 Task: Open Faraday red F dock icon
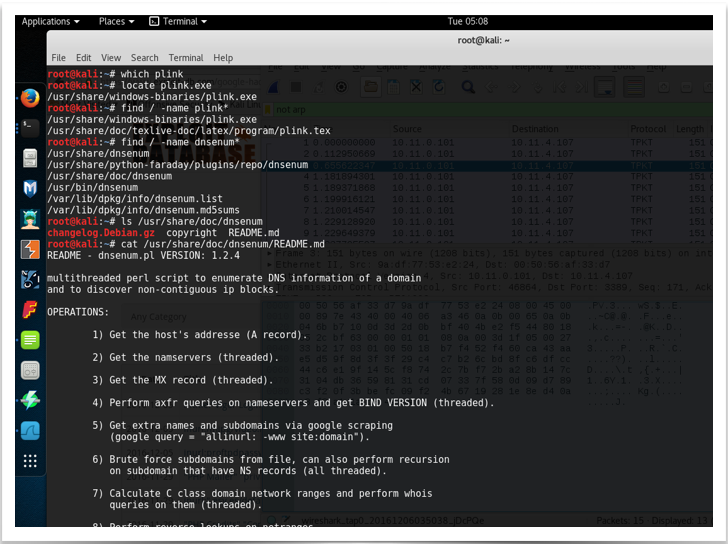30,309
